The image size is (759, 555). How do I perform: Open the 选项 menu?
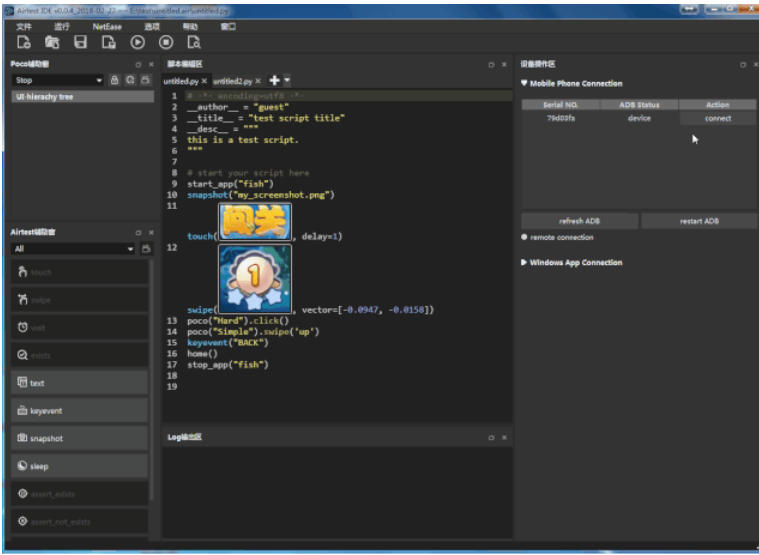pyautogui.click(x=152, y=27)
